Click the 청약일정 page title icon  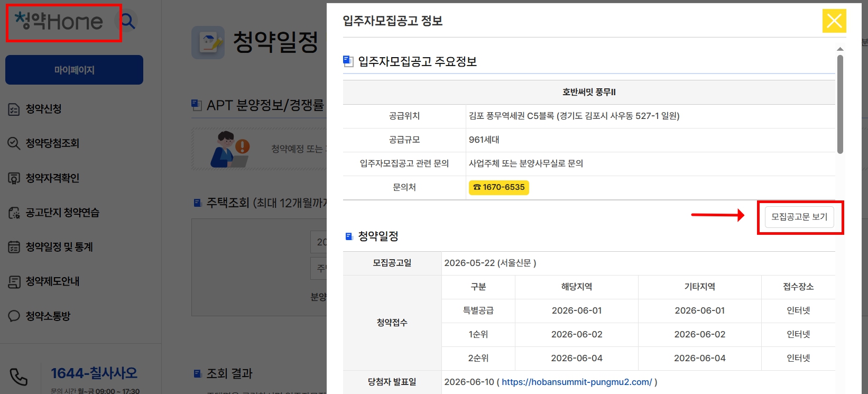[x=208, y=42]
